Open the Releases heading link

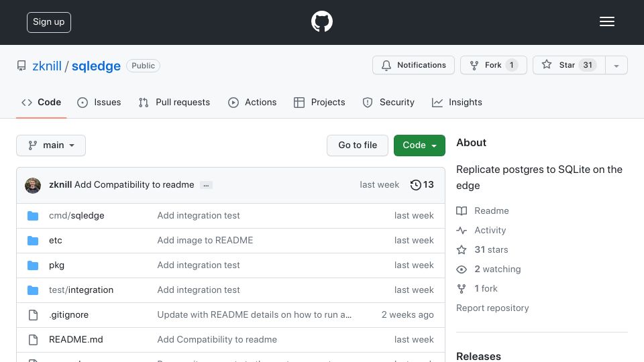[x=478, y=356]
